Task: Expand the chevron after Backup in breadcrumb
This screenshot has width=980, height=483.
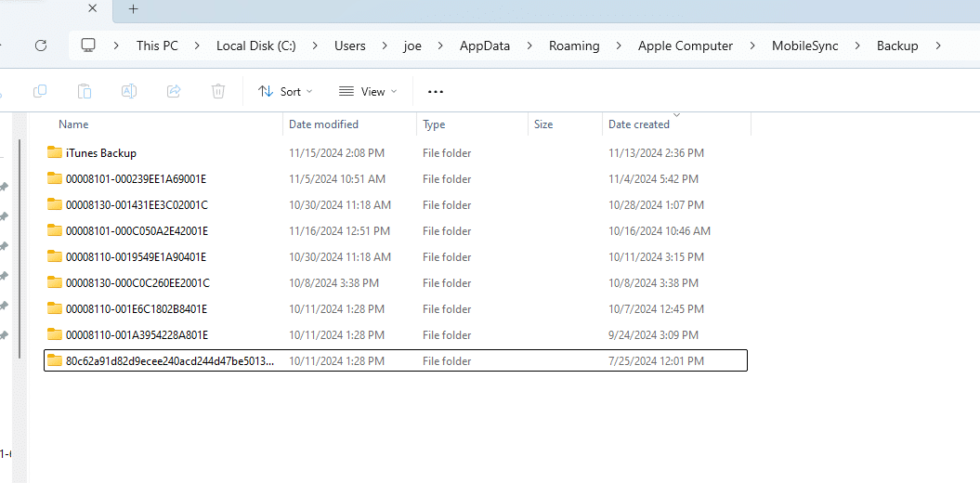Action: point(939,46)
